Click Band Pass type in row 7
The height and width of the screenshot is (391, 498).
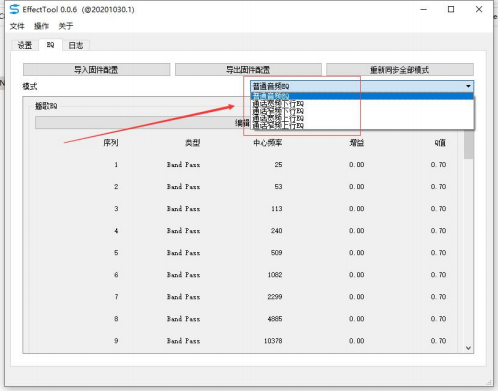(184, 297)
